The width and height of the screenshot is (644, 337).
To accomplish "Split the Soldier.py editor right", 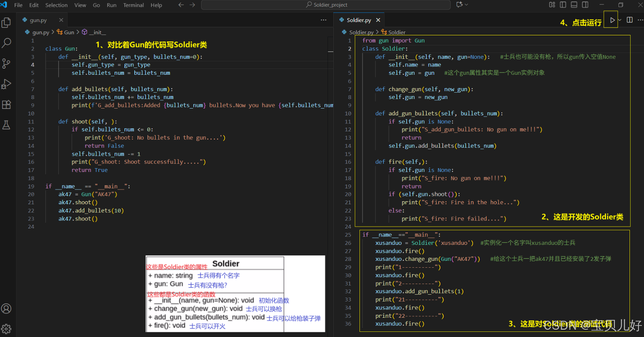I will click(x=629, y=20).
